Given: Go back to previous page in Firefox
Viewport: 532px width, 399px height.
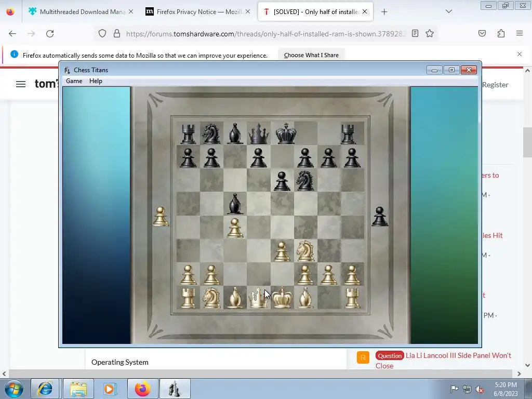Looking at the screenshot, I should click(12, 34).
